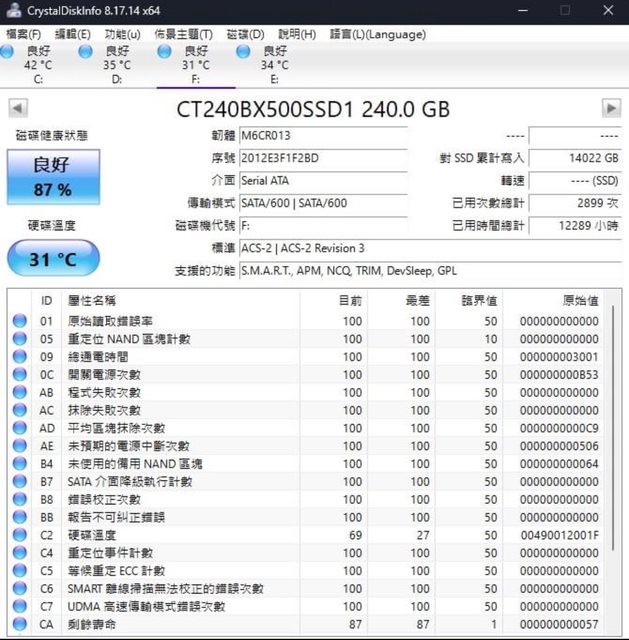629x640 pixels.
Task: Select the F: drive tab at 31 °C
Action: pyautogui.click(x=195, y=64)
